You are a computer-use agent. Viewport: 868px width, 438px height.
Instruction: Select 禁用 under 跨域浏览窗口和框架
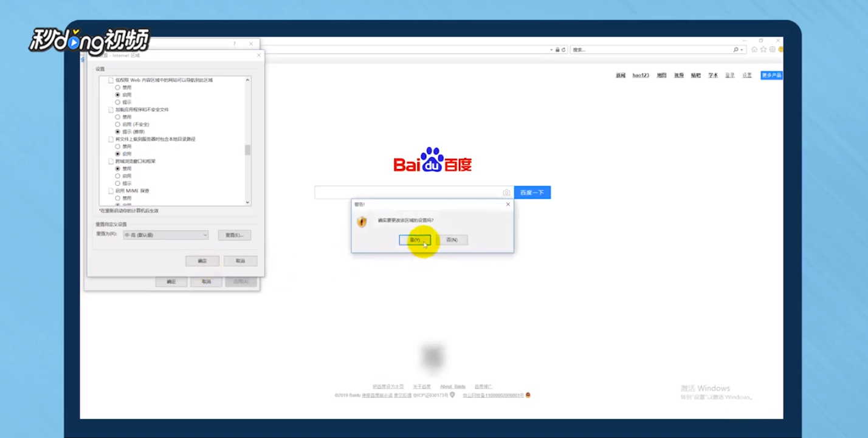coord(118,168)
